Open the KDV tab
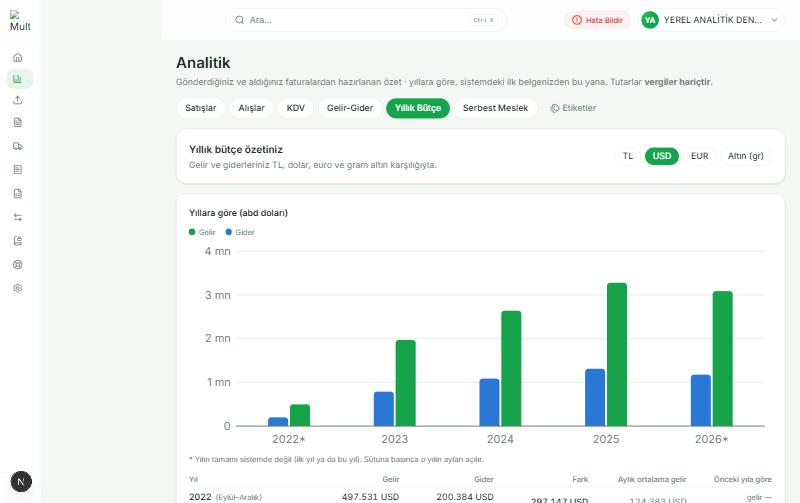This screenshot has width=800, height=503. coord(296,108)
